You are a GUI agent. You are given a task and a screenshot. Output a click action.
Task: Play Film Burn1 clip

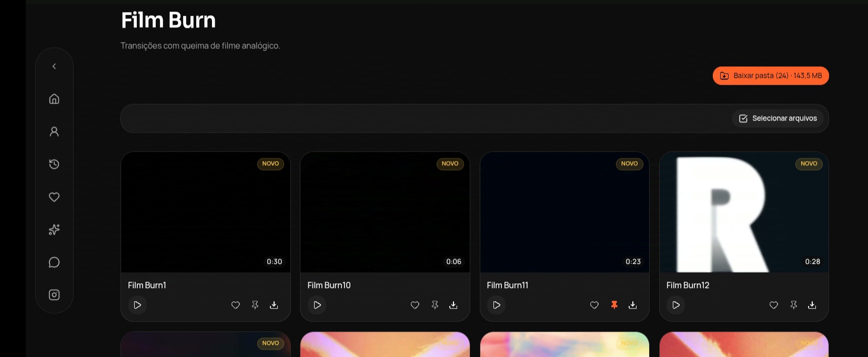click(x=137, y=305)
